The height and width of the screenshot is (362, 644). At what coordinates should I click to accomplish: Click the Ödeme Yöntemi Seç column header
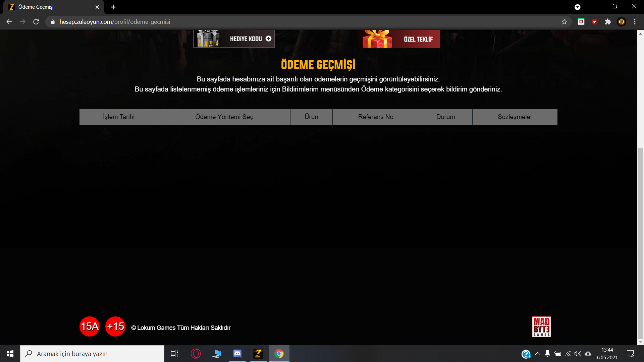point(224,117)
